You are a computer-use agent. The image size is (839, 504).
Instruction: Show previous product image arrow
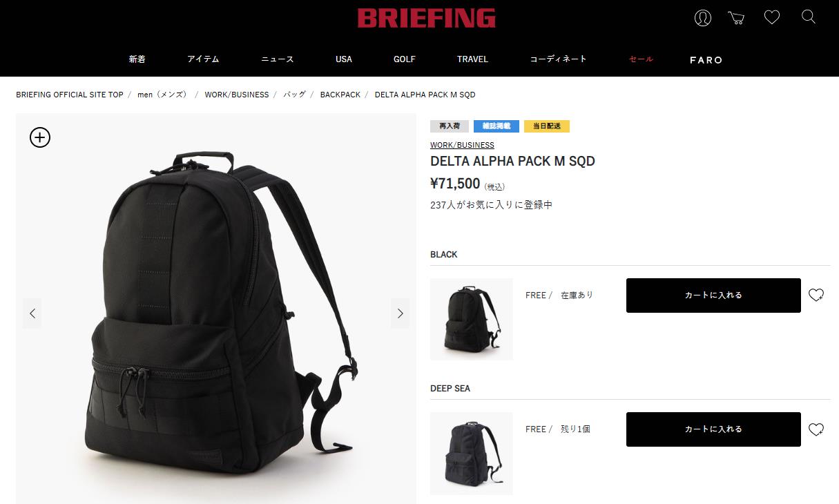32,313
